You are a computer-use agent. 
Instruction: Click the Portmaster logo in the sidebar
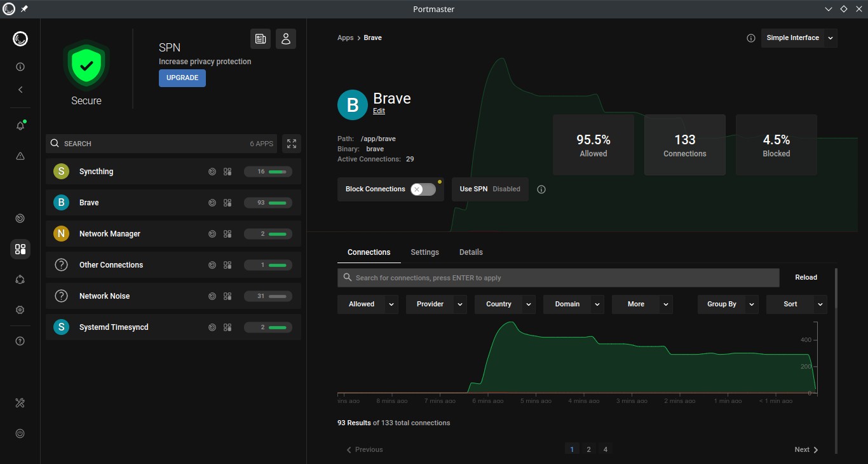point(20,39)
